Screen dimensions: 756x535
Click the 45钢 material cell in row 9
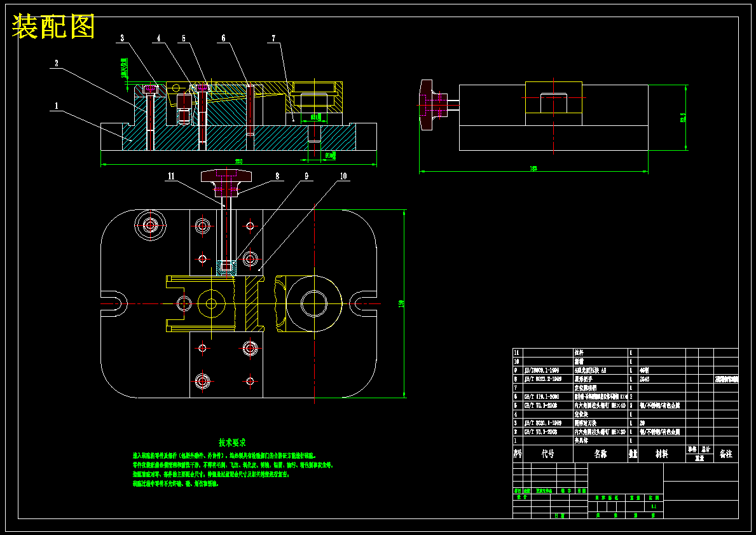click(644, 370)
